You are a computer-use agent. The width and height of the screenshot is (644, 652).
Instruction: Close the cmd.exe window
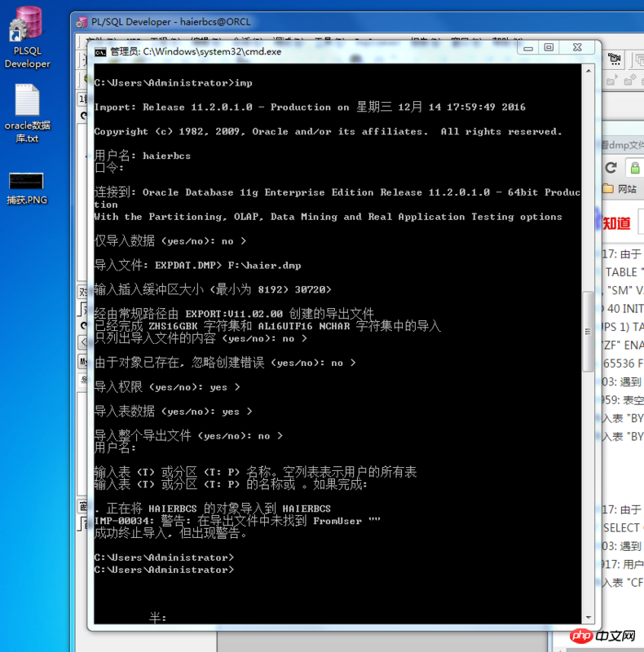[577, 48]
